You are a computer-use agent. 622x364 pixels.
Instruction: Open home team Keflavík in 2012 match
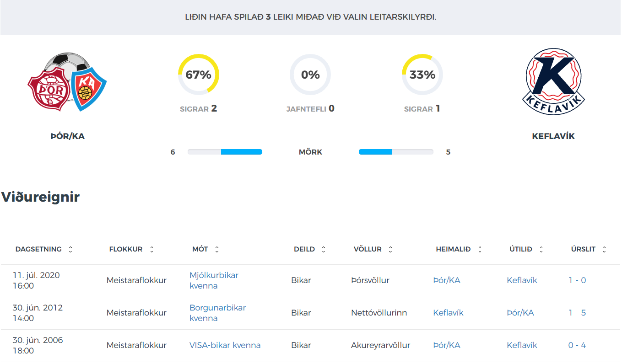(448, 313)
